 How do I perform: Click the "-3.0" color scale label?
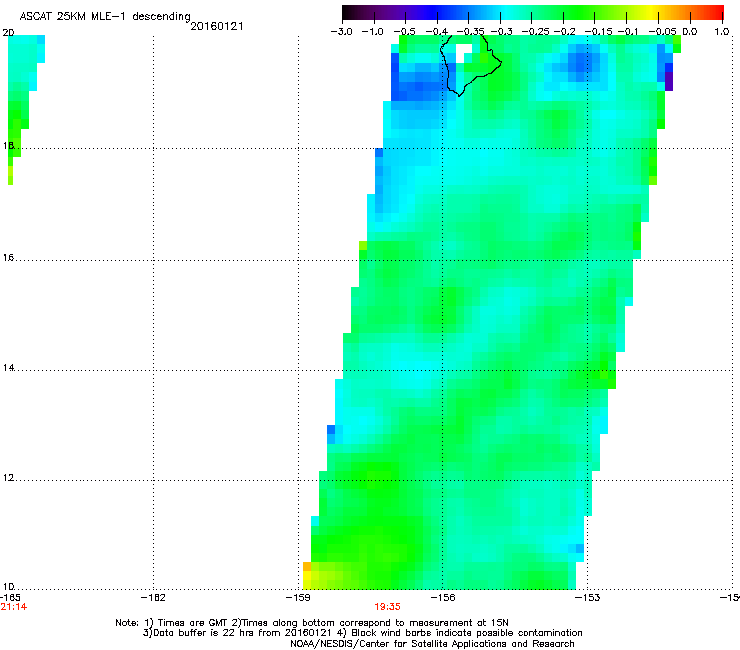click(x=341, y=32)
